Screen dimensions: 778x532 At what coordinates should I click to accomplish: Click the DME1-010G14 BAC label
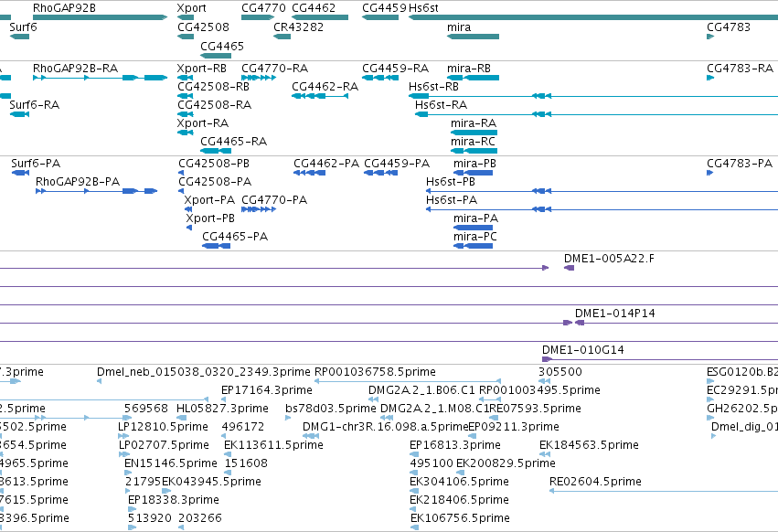pos(583,350)
